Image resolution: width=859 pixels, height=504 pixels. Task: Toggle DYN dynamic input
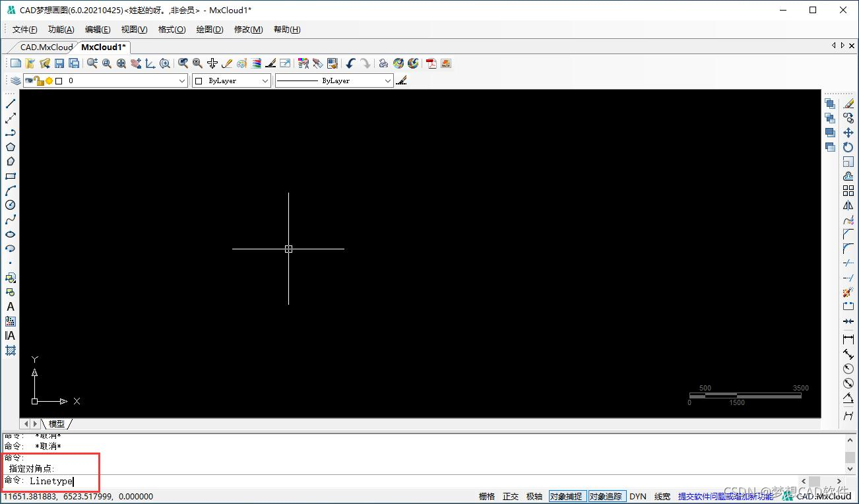[638, 496]
